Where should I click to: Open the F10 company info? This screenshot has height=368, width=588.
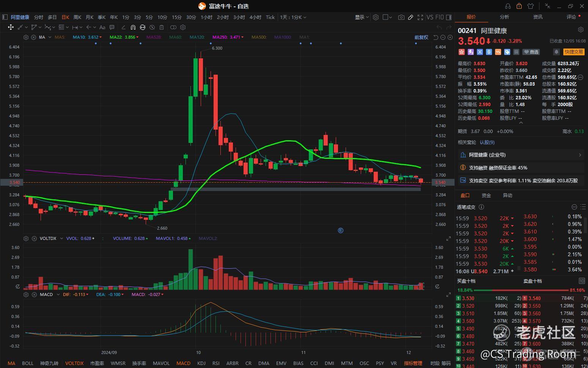439,17
